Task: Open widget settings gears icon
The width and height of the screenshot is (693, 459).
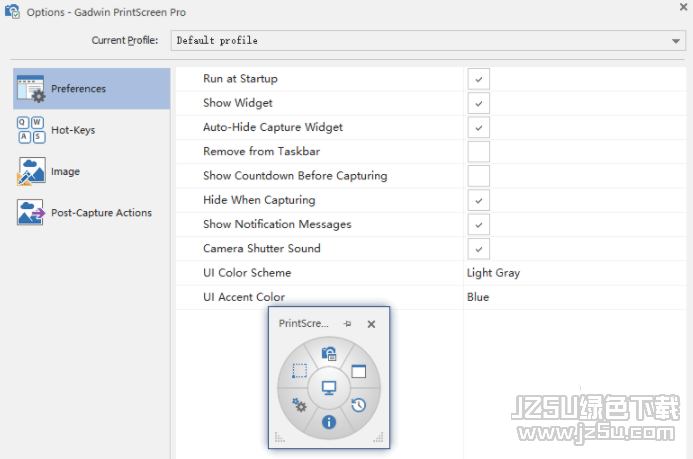Action: 299,405
